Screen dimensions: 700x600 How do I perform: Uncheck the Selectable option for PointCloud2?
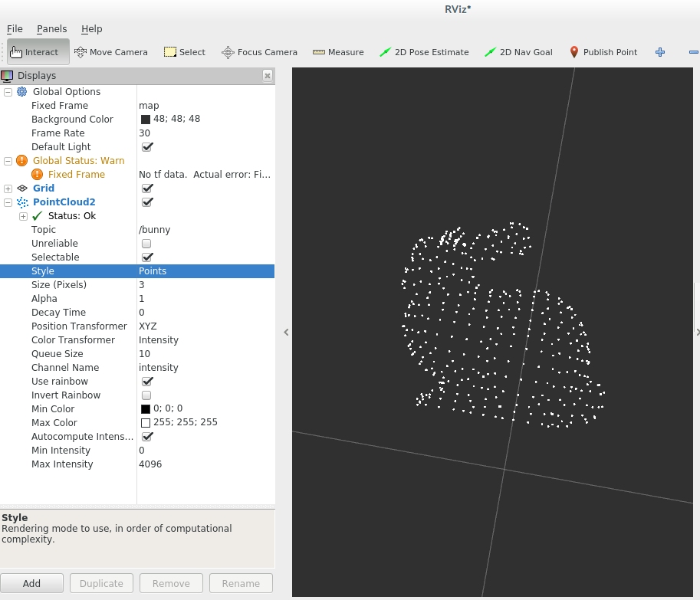[x=146, y=257]
